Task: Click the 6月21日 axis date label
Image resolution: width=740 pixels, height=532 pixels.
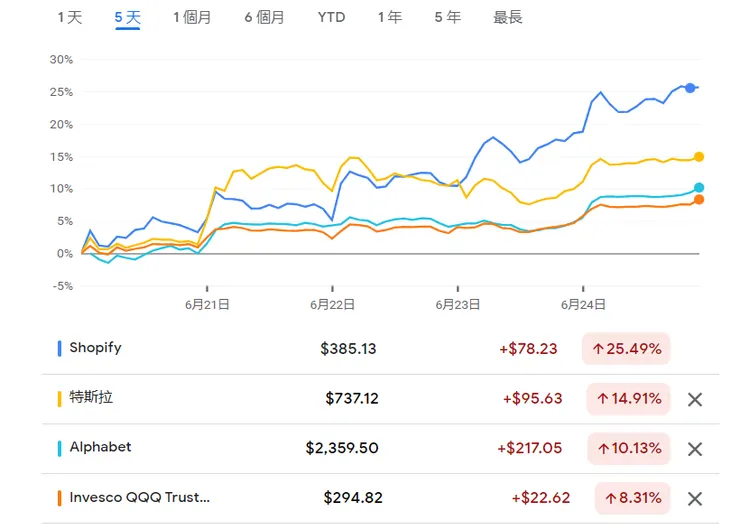Action: pos(207,304)
